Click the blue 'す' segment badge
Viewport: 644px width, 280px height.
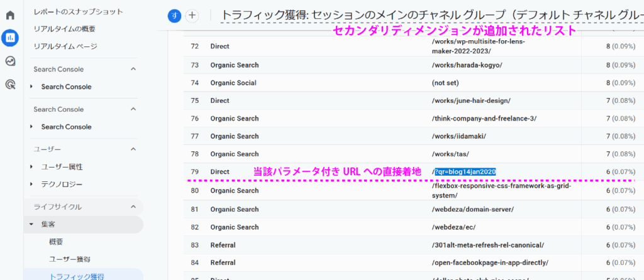coord(174,16)
